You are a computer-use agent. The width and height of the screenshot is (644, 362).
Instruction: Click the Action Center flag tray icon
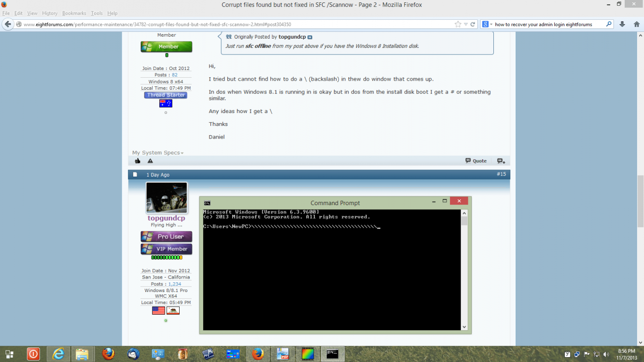(587, 354)
